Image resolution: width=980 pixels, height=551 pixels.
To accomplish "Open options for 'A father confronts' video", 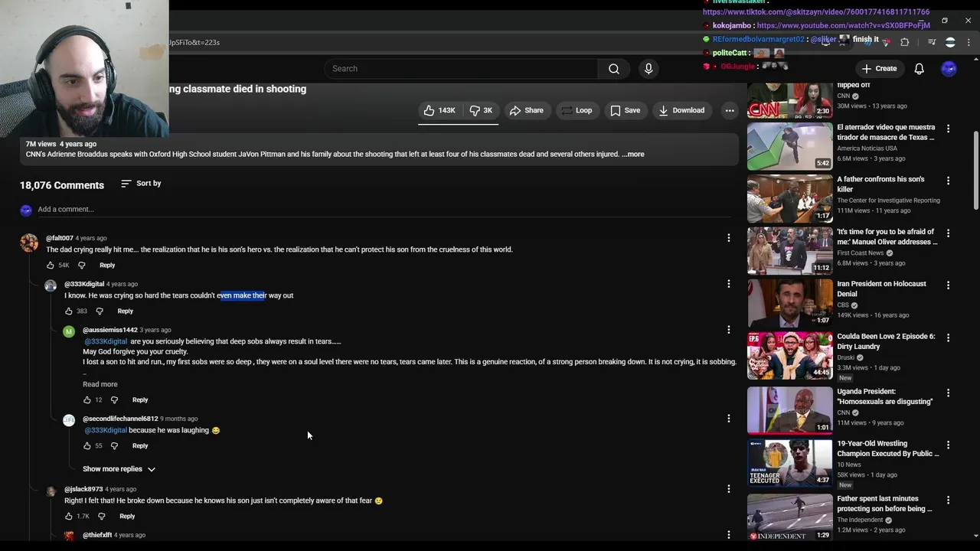I will click(948, 181).
